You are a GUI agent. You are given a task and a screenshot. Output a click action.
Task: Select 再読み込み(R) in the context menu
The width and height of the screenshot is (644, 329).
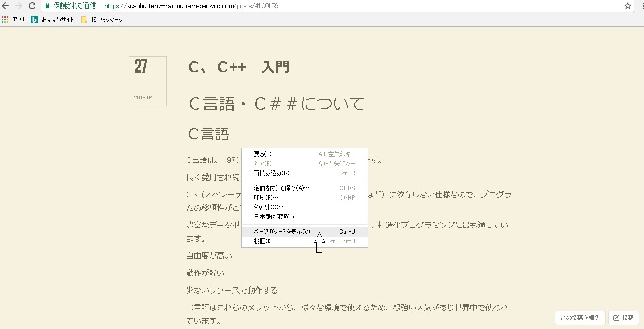coord(271,173)
